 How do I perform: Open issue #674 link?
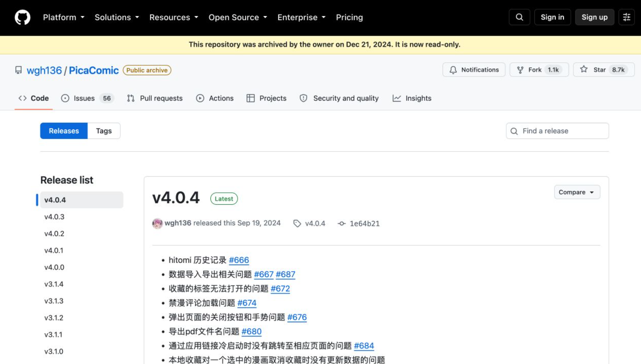[x=247, y=303]
